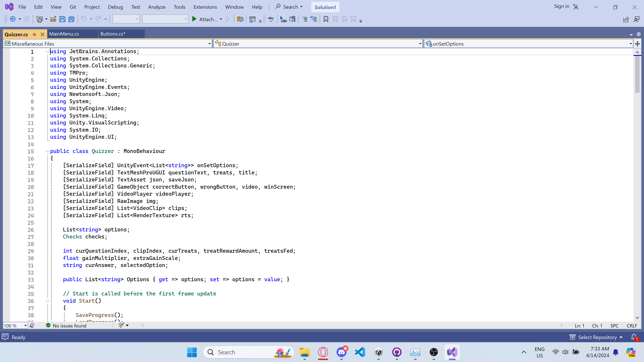Click the Save All toolbar icon
This screenshot has height=362, width=644.
(x=71, y=19)
